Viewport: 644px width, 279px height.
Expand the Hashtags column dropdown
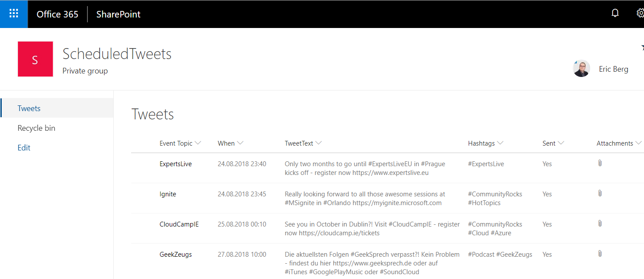pyautogui.click(x=500, y=143)
